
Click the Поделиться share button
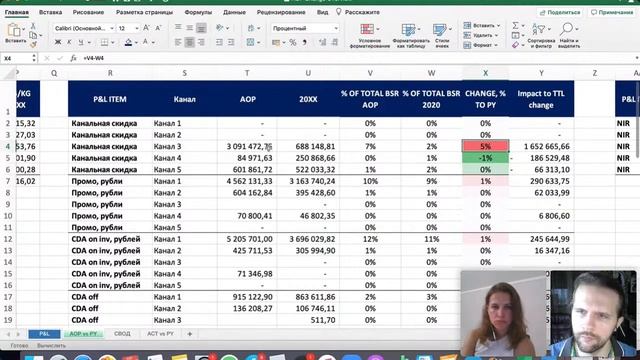click(x=560, y=13)
